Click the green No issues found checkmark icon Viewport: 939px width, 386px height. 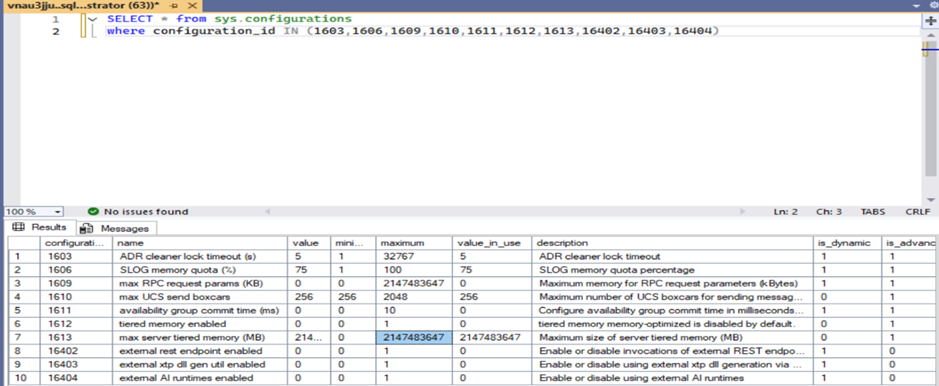93,211
